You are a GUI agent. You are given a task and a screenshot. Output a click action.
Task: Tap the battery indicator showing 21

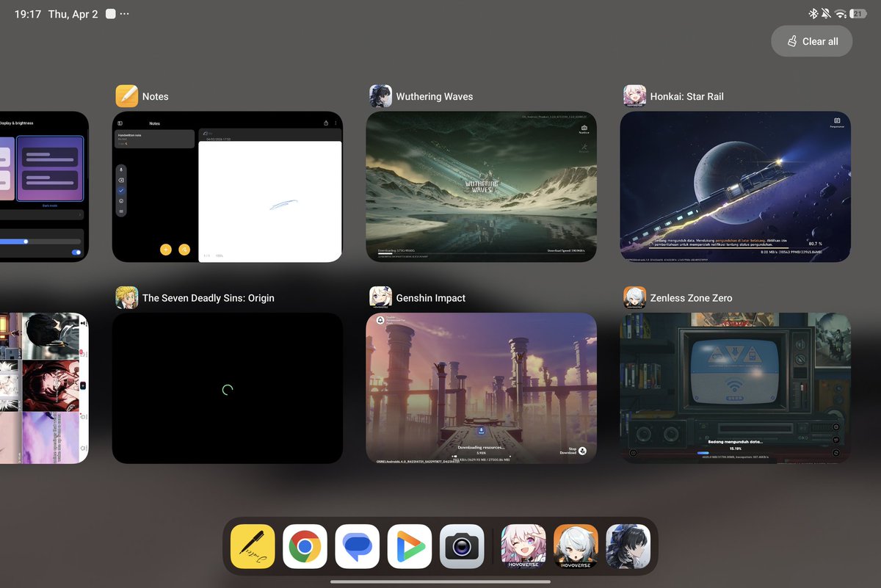[858, 14]
